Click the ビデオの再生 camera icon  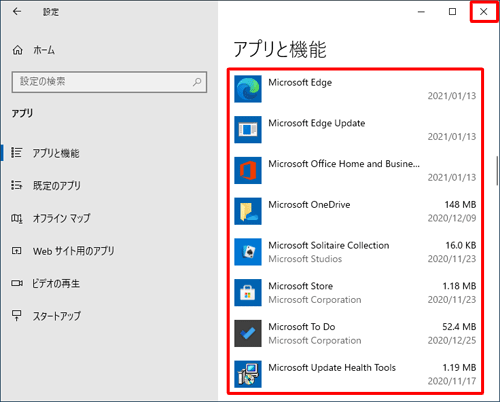(x=17, y=283)
